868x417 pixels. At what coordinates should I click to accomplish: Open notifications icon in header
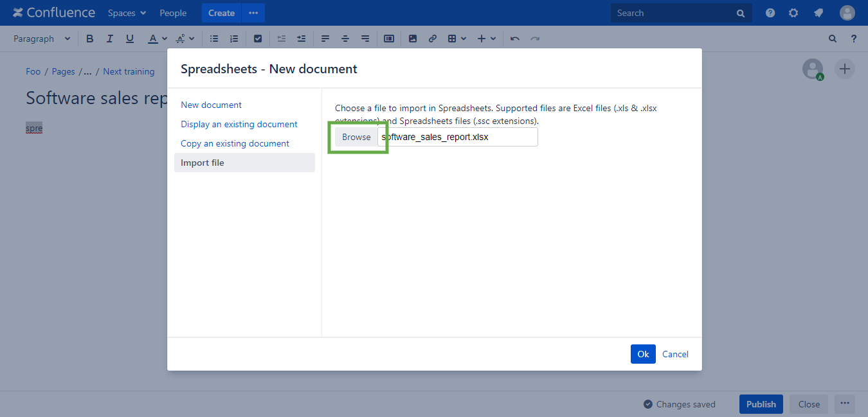[818, 13]
